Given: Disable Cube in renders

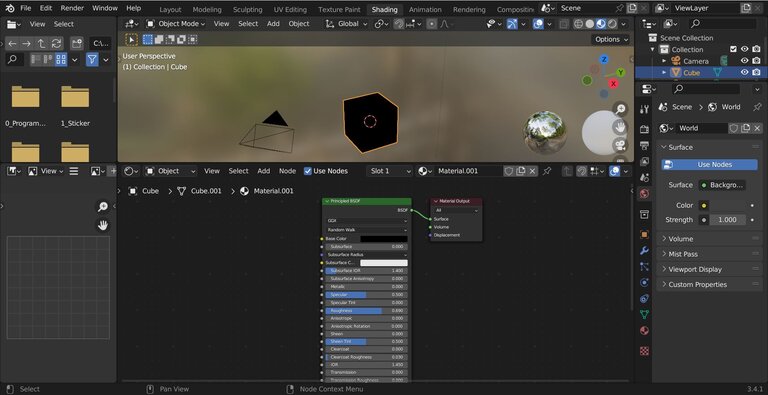Looking at the screenshot, I should click(x=757, y=73).
